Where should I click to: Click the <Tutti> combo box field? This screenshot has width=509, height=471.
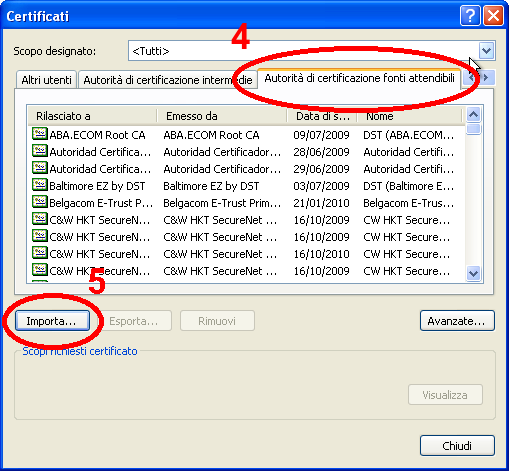(x=312, y=51)
